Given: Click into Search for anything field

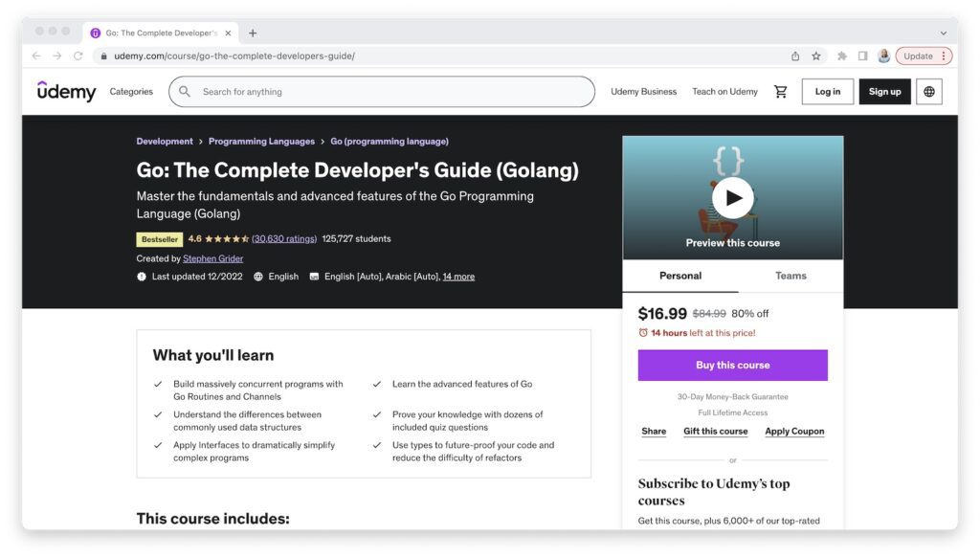Looking at the screenshot, I should pos(381,91).
